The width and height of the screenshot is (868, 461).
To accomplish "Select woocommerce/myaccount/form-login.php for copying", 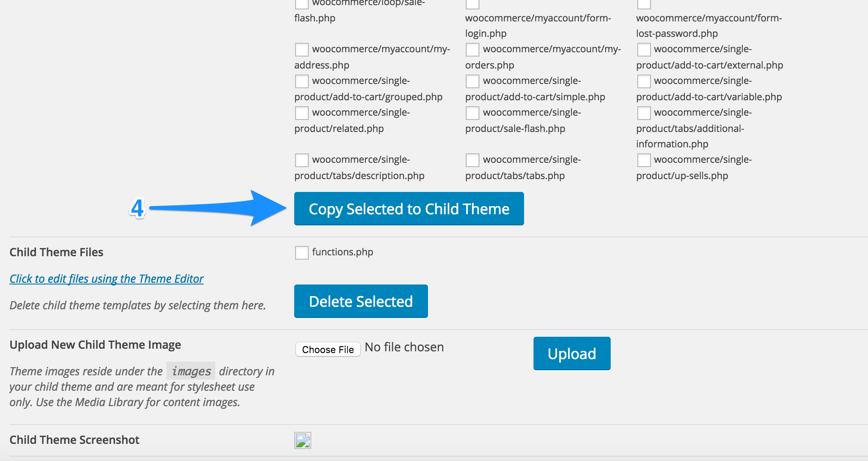I will 472,4.
